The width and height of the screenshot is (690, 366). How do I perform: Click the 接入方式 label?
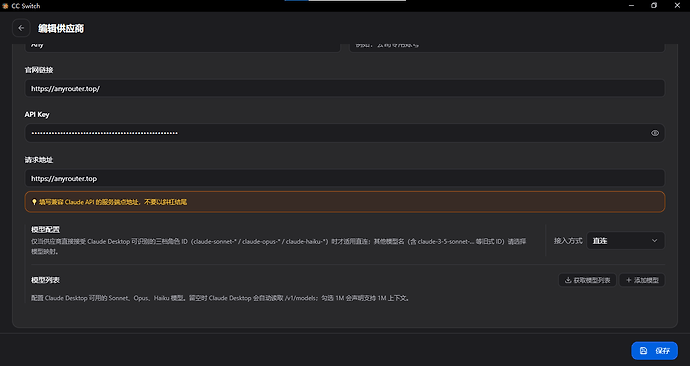tap(568, 241)
